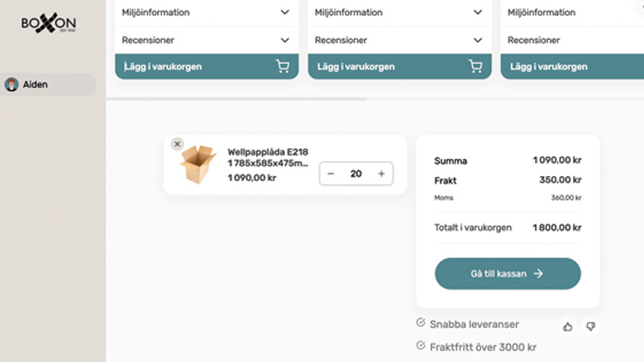Open Aiden's user profile avatar

click(x=12, y=85)
